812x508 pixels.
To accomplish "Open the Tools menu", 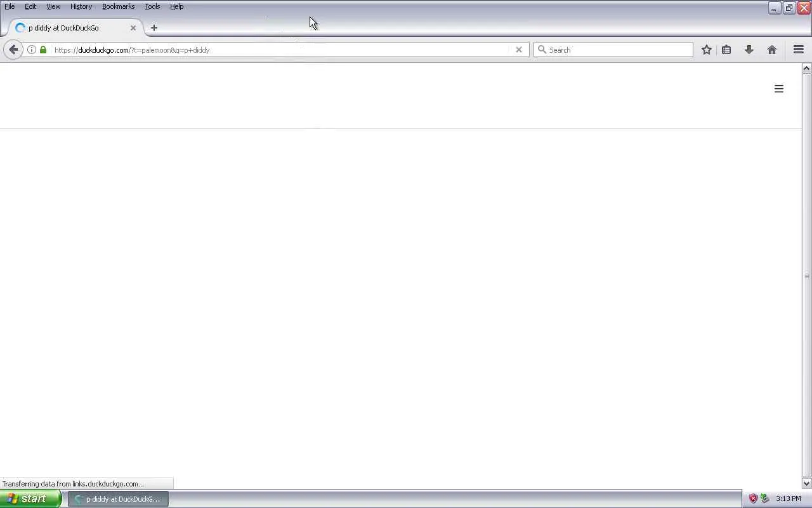I will click(152, 6).
